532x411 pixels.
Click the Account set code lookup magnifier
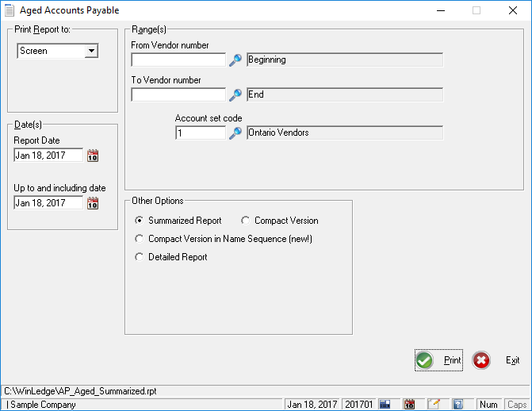tap(235, 133)
